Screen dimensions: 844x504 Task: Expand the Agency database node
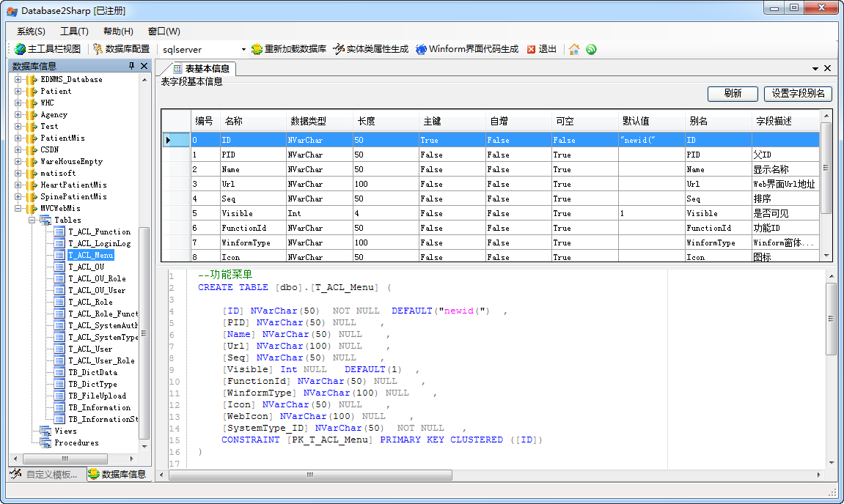pos(18,114)
